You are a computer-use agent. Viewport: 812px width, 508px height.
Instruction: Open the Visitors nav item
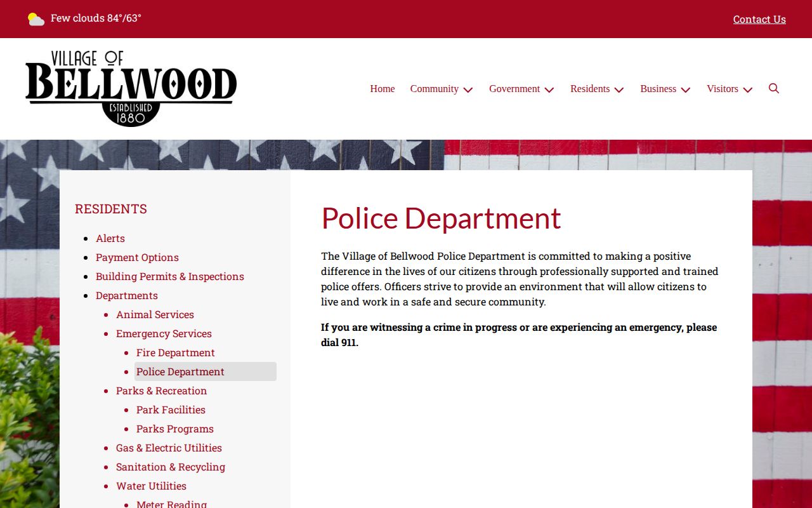tap(723, 89)
